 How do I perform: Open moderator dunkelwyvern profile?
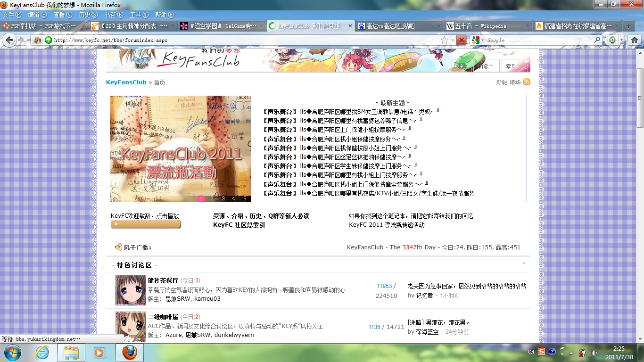234,335
